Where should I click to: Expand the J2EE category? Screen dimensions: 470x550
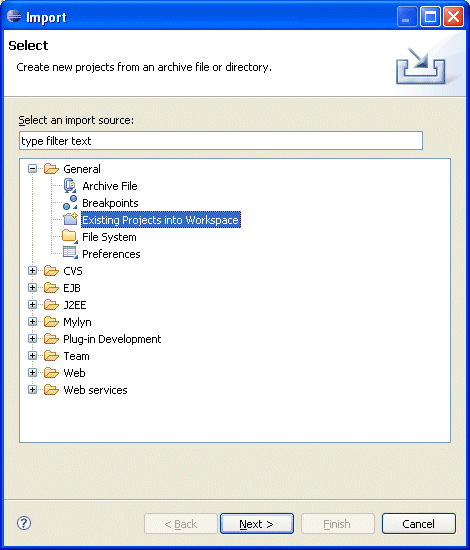(32, 304)
